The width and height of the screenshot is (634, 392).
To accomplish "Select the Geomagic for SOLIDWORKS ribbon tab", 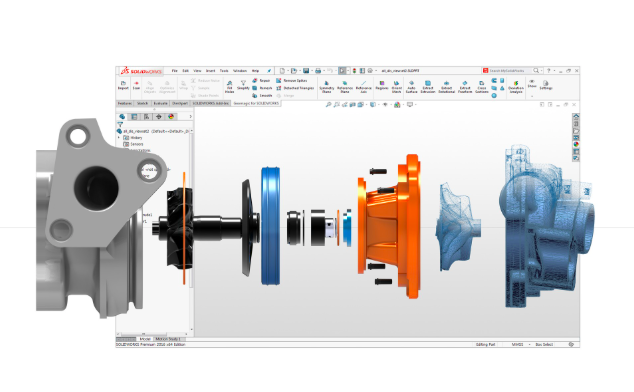I will [256, 104].
